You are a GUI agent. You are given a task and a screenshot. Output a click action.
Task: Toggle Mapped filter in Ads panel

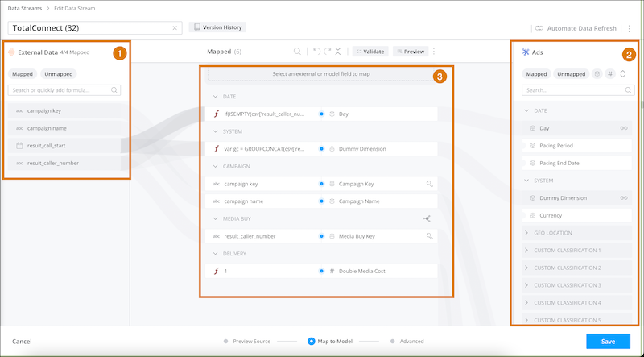coord(536,74)
